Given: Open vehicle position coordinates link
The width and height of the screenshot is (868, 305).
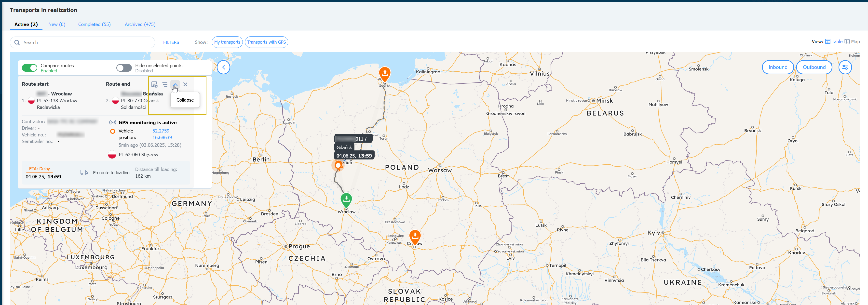Looking at the screenshot, I should (162, 134).
